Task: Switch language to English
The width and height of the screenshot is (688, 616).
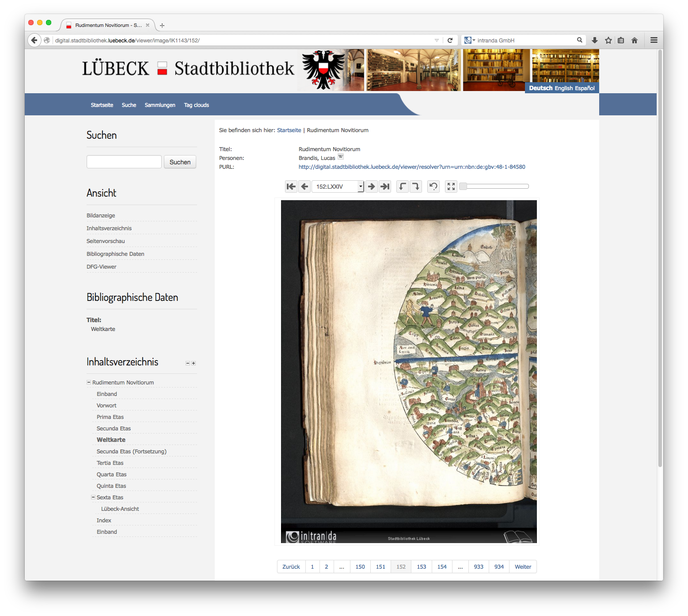Action: pyautogui.click(x=564, y=88)
